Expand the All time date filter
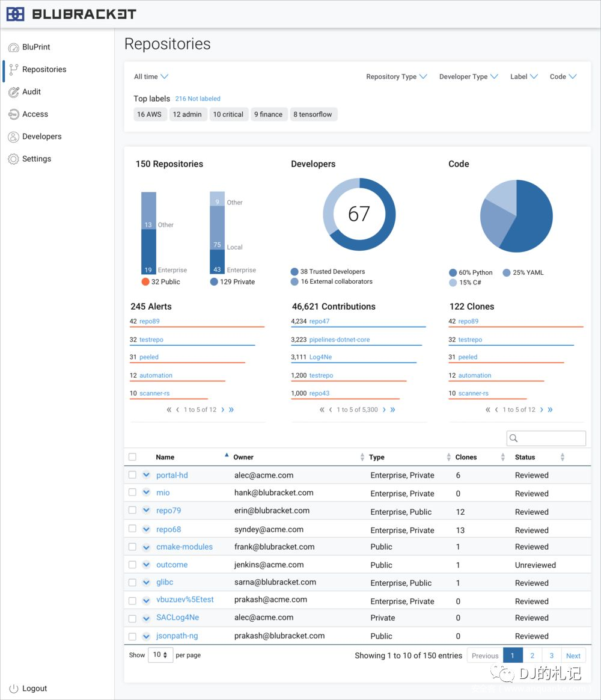The height and width of the screenshot is (700, 601). [151, 77]
